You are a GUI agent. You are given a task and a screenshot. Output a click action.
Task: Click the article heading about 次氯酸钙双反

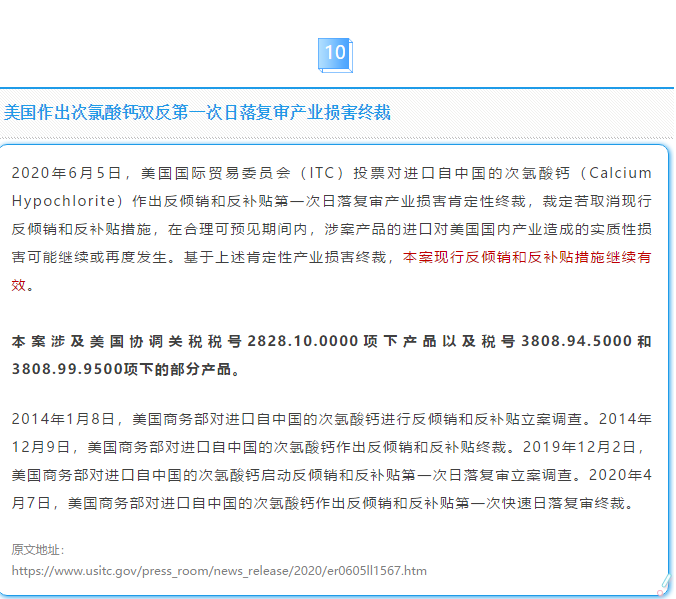(x=197, y=113)
